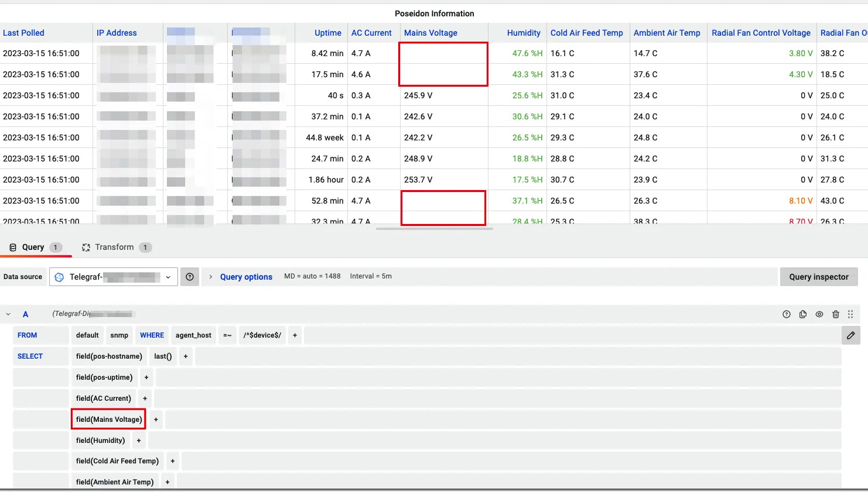Screen dimensions: 868x495
Task: Switch to raw query mode with pencil icon
Action: pyautogui.click(x=850, y=335)
